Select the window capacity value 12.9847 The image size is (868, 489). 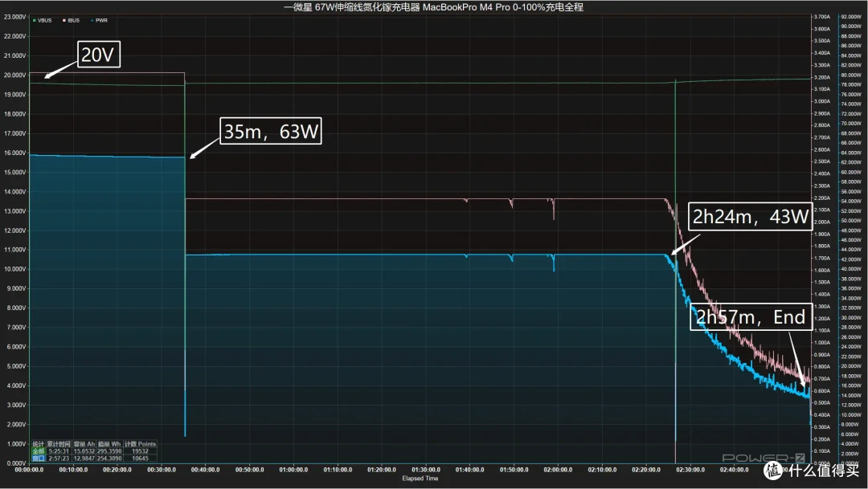point(84,458)
